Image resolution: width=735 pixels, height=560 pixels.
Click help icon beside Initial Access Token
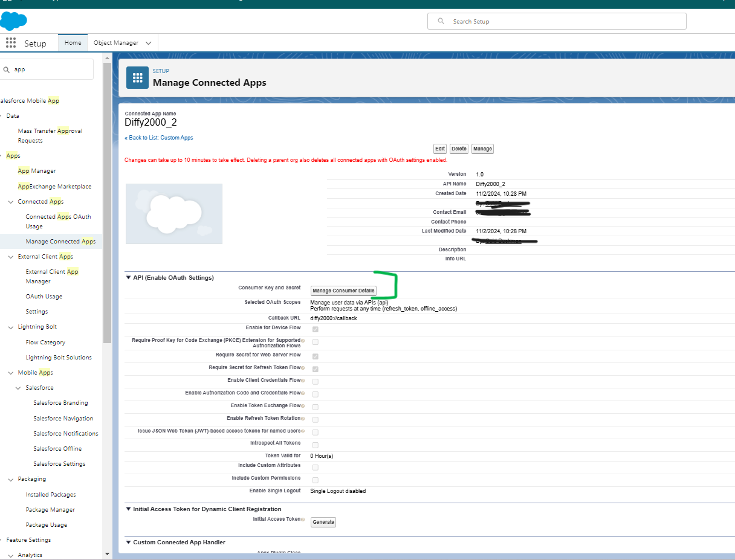(x=303, y=520)
